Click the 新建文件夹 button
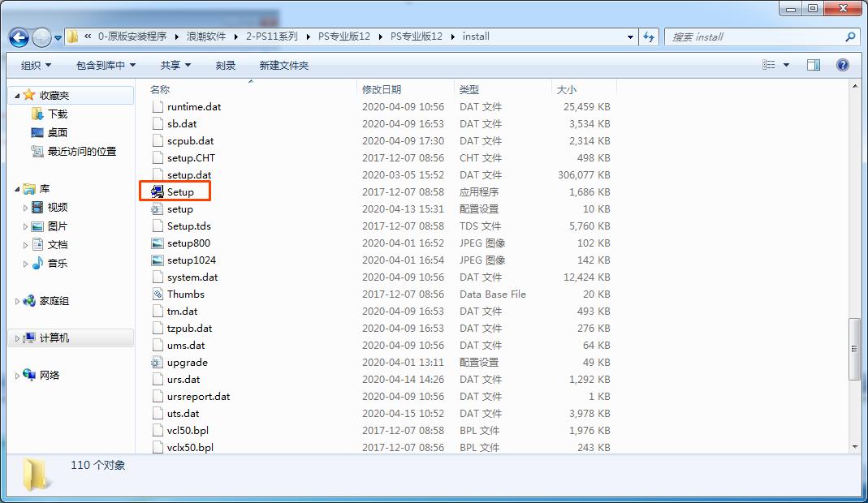Viewport: 868px width, 503px height. click(x=284, y=65)
